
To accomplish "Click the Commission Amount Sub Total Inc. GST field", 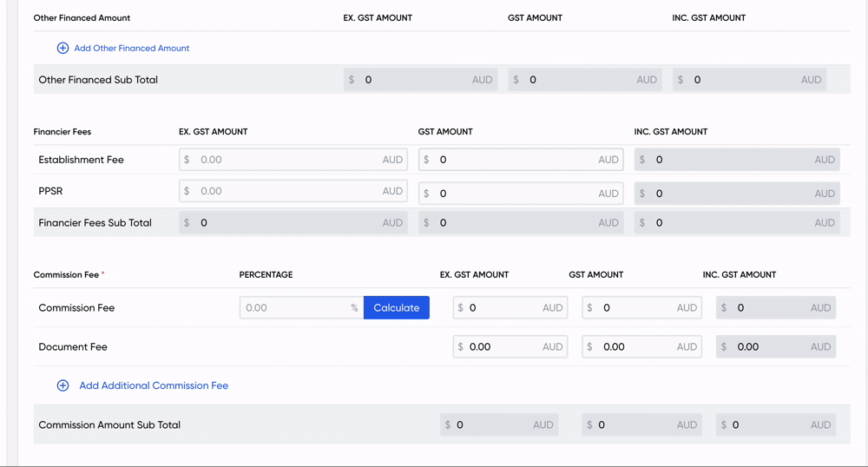I will 770,425.
